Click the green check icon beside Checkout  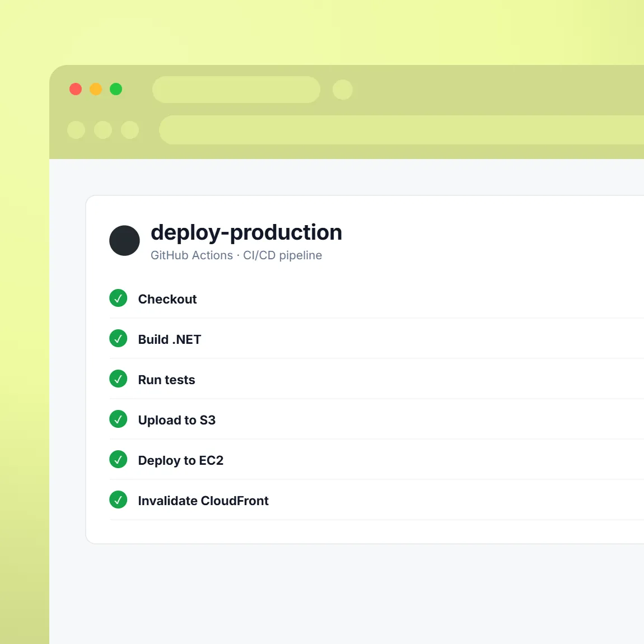tap(118, 298)
